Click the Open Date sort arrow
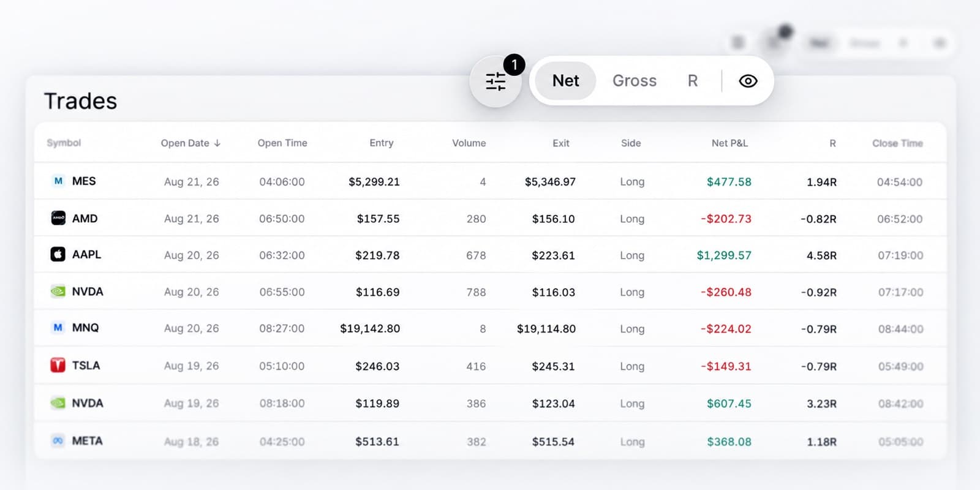 pos(217,143)
